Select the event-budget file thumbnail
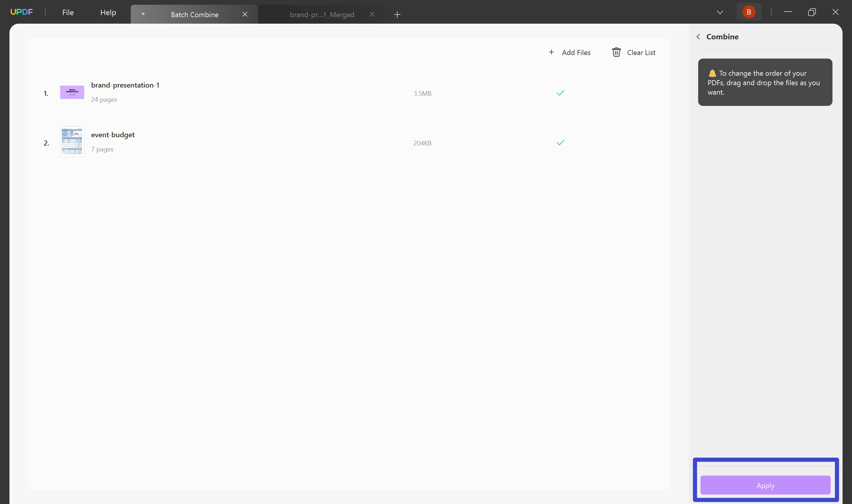 [72, 142]
